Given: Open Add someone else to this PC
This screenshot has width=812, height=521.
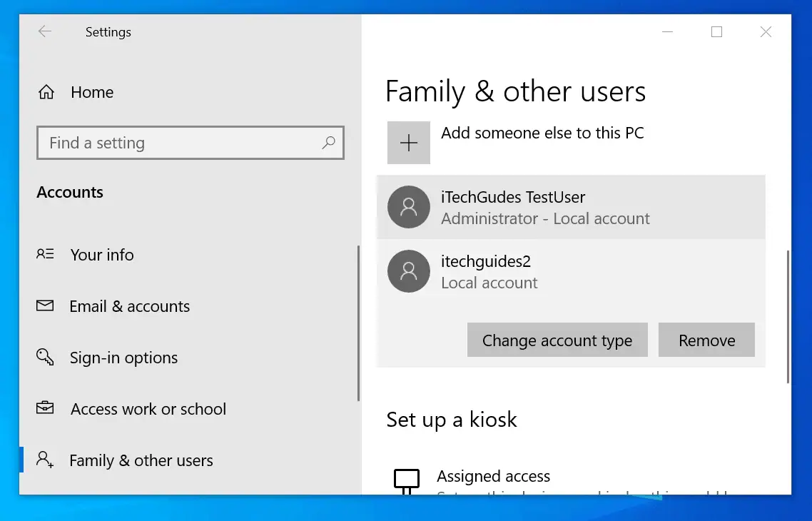Looking at the screenshot, I should coord(542,133).
